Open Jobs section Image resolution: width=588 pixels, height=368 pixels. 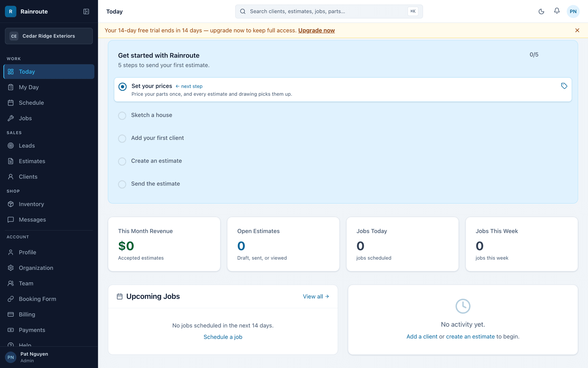coord(49,118)
